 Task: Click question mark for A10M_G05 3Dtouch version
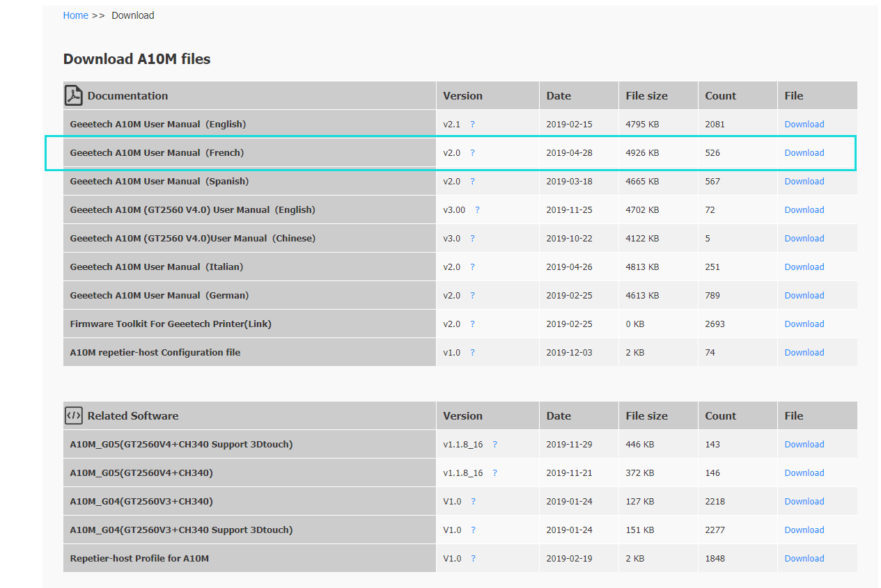[x=494, y=445]
